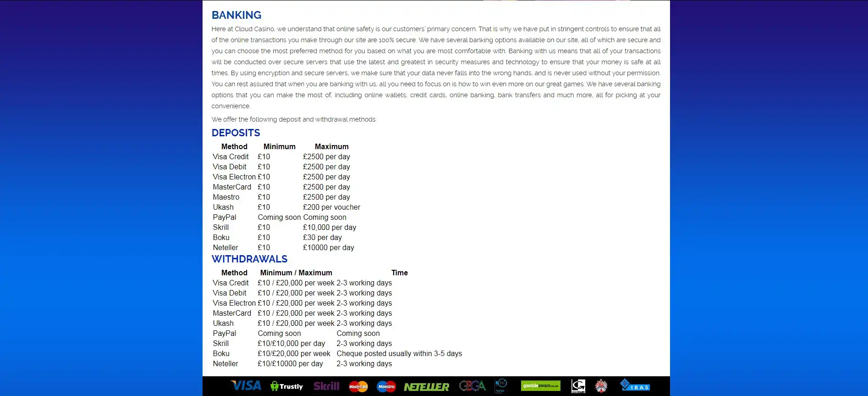Click Boku's cheque posted time cell
868x396 pixels.
[x=399, y=354]
